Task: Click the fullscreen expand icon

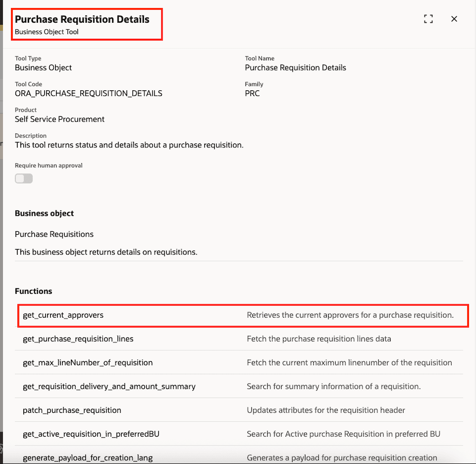Action: [428, 19]
